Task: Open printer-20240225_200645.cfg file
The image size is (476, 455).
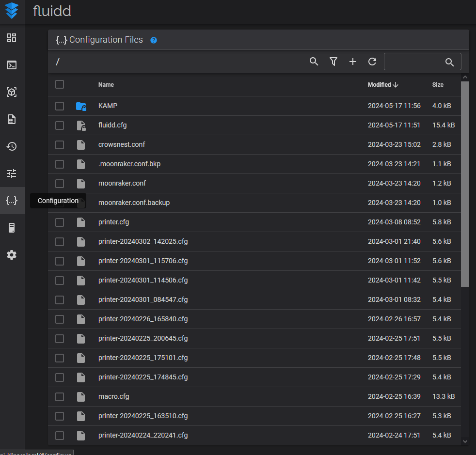Action: [x=143, y=338]
